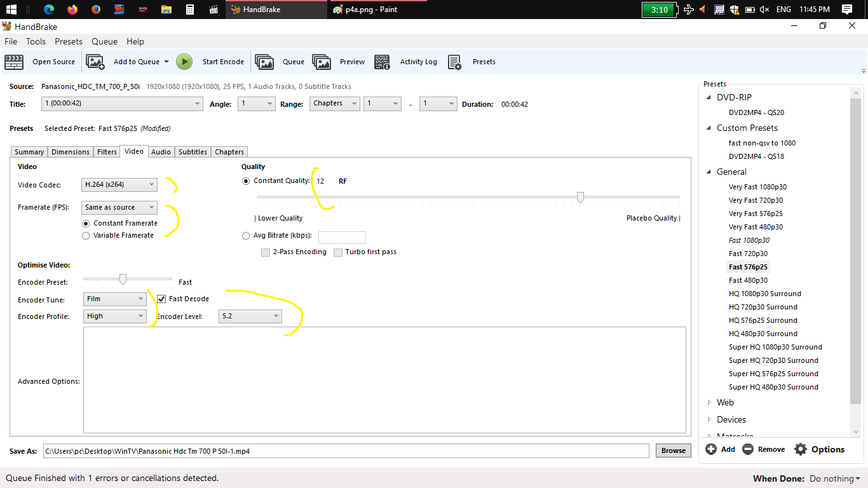Open the Tools menu

pos(36,41)
